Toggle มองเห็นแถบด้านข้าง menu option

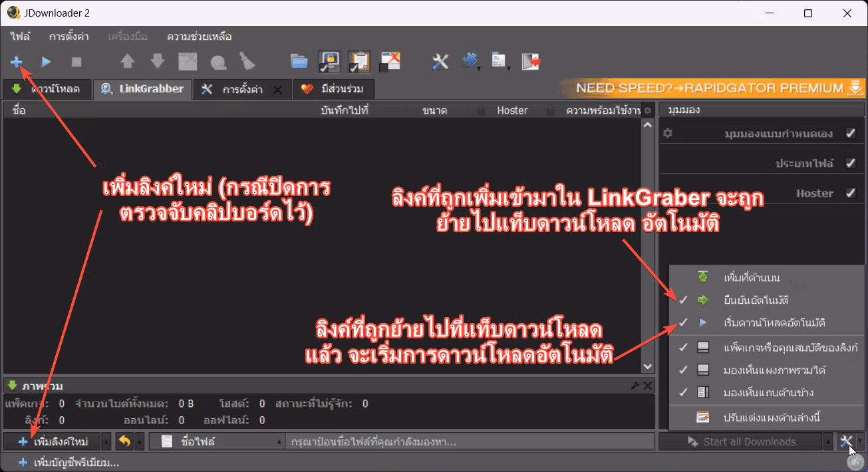point(767,393)
